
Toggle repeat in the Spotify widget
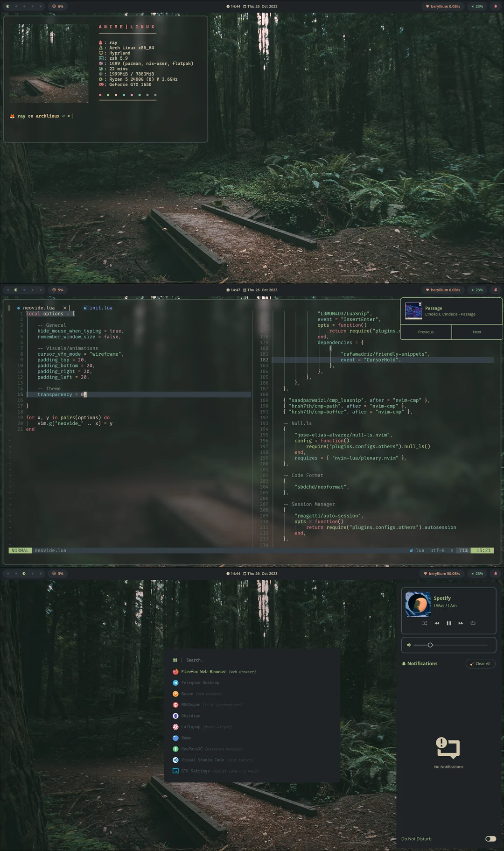click(473, 623)
